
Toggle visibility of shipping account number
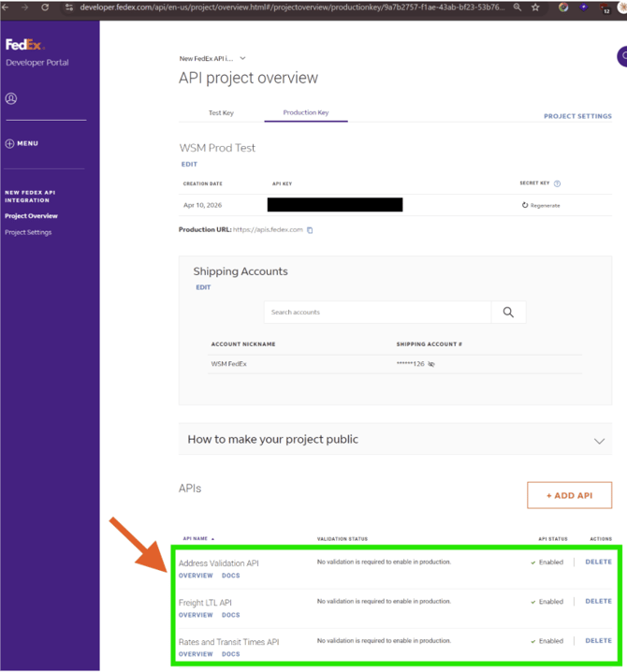click(x=431, y=364)
